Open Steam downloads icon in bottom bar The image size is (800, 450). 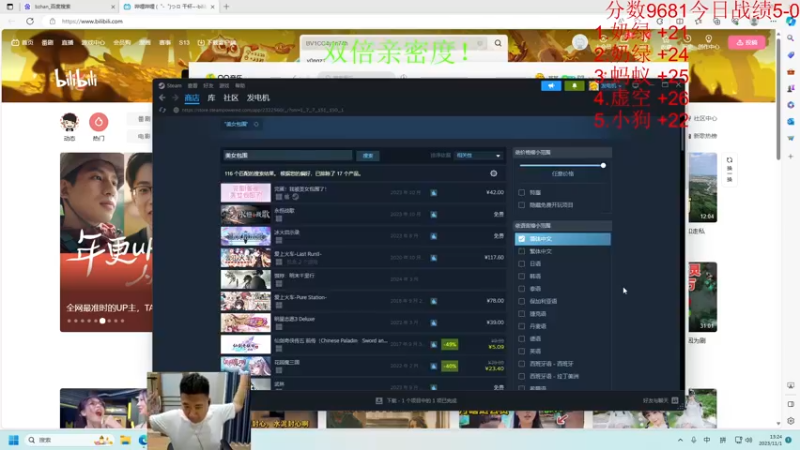379,401
